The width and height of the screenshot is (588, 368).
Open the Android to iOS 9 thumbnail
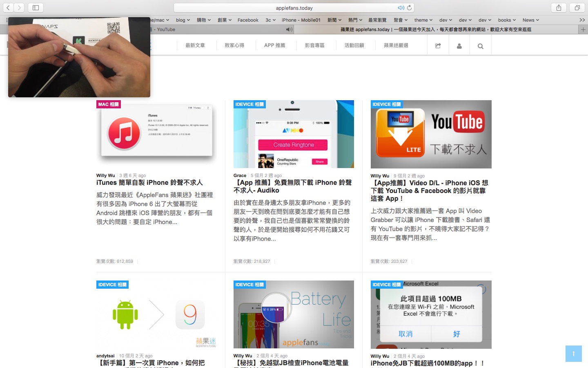point(156,314)
